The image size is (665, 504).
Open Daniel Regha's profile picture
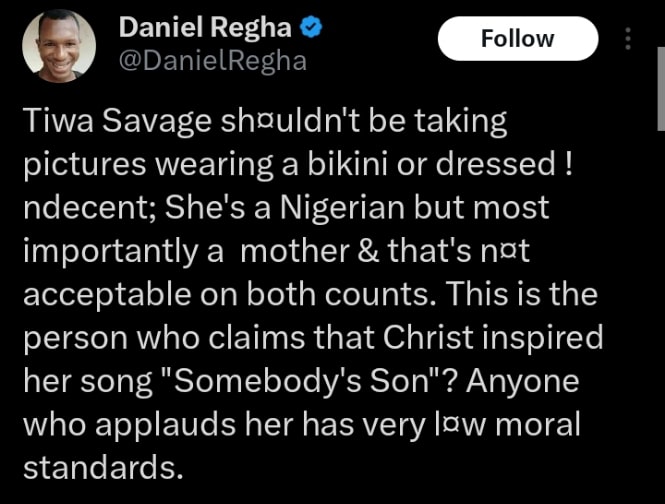point(58,45)
